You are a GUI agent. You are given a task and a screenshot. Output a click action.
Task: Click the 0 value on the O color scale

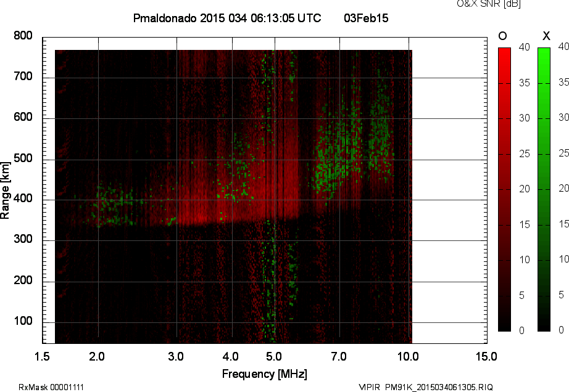(522, 330)
